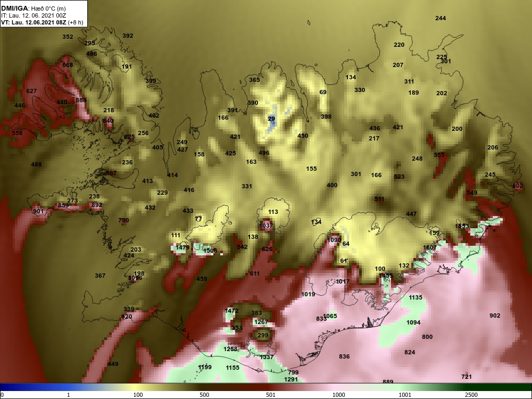The width and height of the screenshot is (532, 399).
Task: Click the map value "1019"
Action: coord(308,295)
